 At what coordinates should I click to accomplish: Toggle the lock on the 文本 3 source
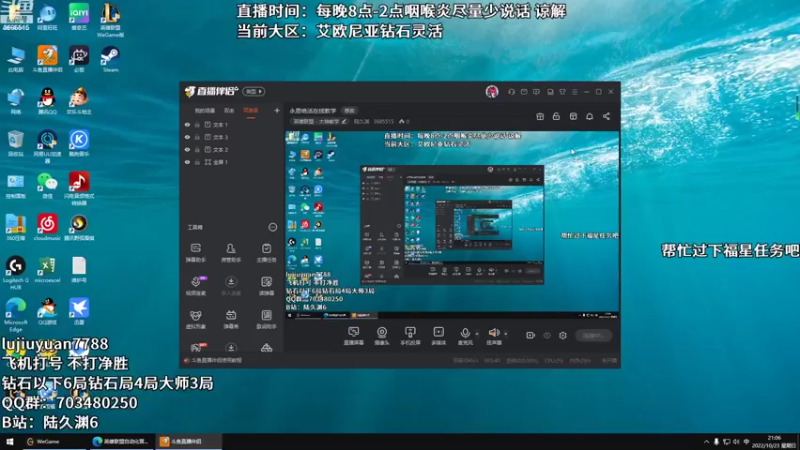coord(197,137)
